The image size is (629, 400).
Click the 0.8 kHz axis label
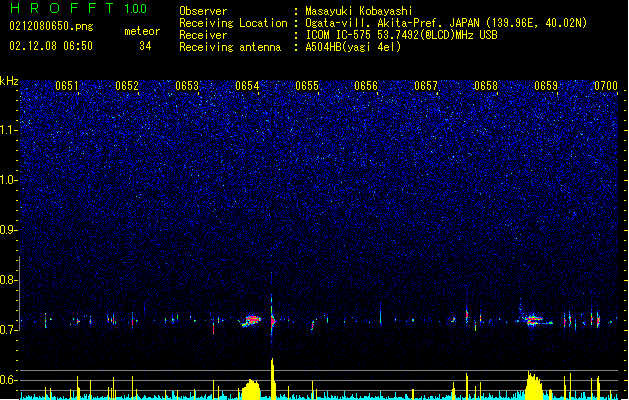coord(9,280)
